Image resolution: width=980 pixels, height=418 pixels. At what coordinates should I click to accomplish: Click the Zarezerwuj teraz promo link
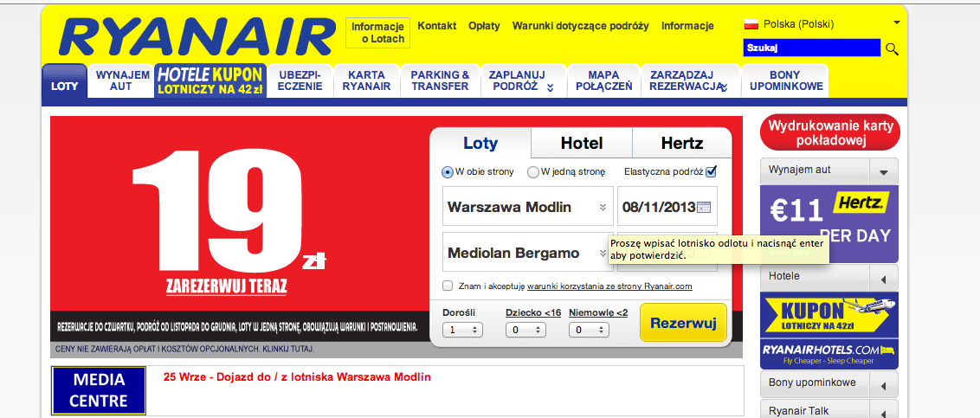coord(226,286)
